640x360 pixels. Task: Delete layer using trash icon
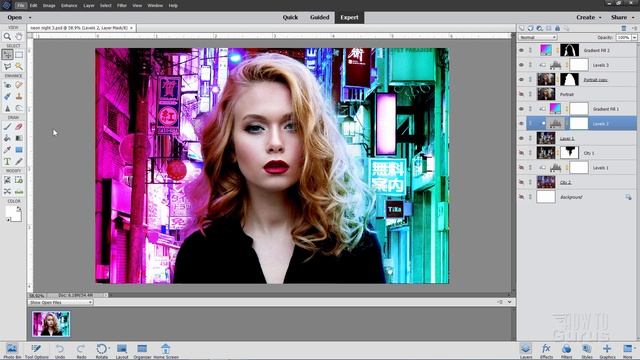624,28
